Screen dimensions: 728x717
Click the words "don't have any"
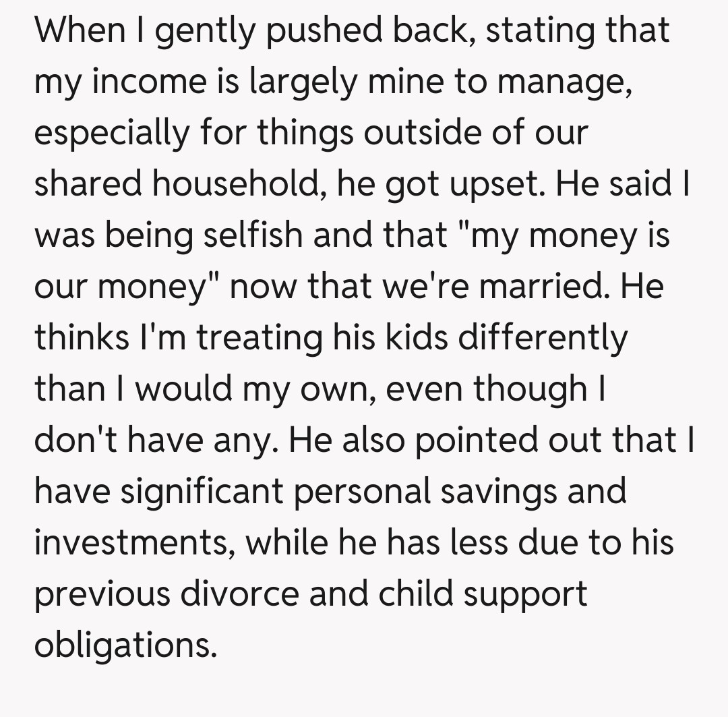[x=155, y=440]
